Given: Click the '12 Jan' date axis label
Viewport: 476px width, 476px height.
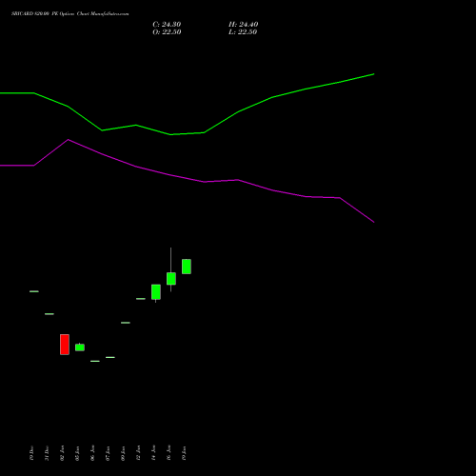Looking at the screenshot, I should (x=138, y=453).
